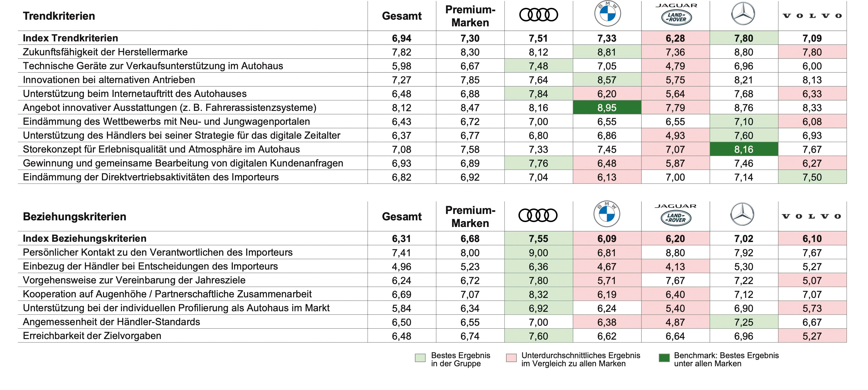Click the Volvo wordmark in Beziehungskriterien header
Viewport: 868px width, 390px height.
click(x=811, y=216)
